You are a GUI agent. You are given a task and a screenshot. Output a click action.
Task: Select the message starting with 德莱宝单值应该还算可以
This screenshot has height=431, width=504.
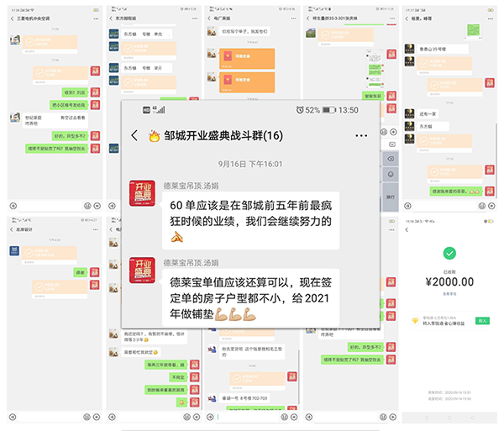(250, 297)
